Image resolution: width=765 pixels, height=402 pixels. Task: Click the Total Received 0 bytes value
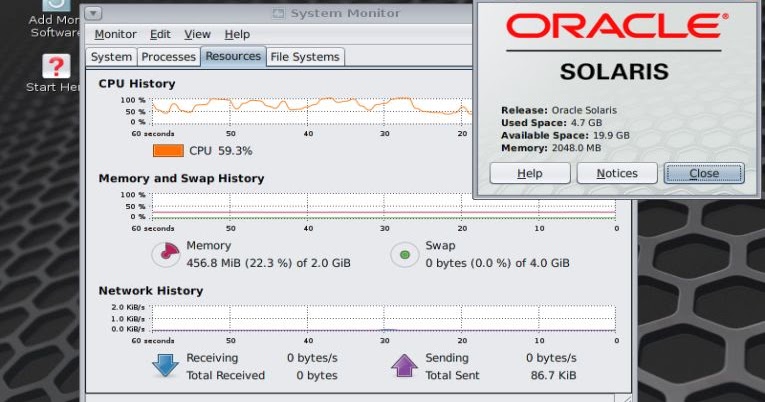pos(317,375)
